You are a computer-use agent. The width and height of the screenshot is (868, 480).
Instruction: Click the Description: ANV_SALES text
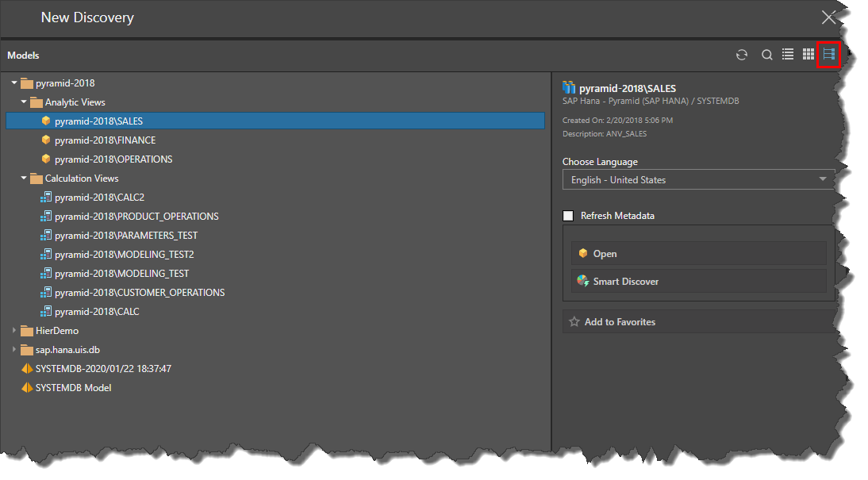click(605, 133)
